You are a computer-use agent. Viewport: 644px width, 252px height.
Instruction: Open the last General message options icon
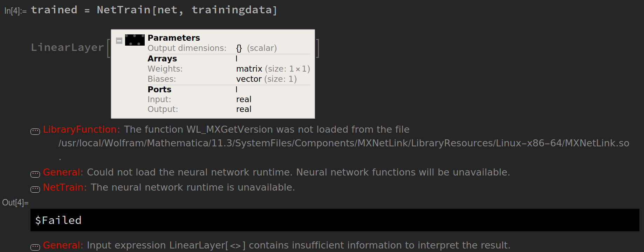tap(35, 247)
